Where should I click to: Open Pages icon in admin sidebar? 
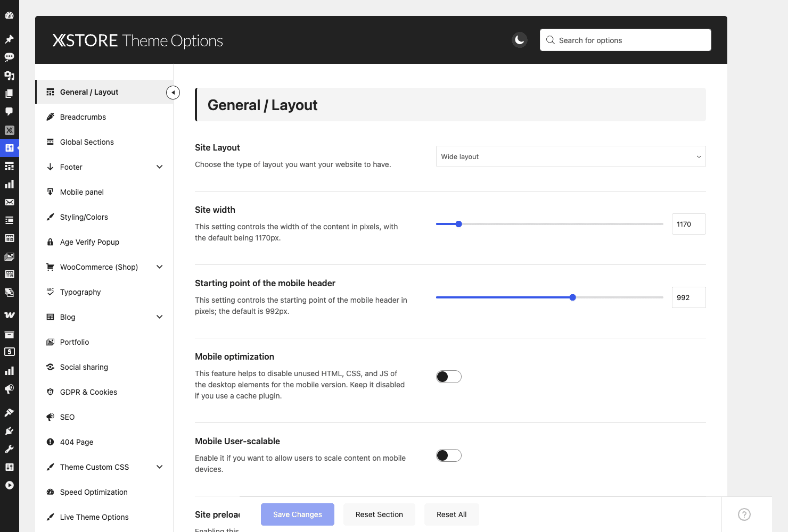9,93
